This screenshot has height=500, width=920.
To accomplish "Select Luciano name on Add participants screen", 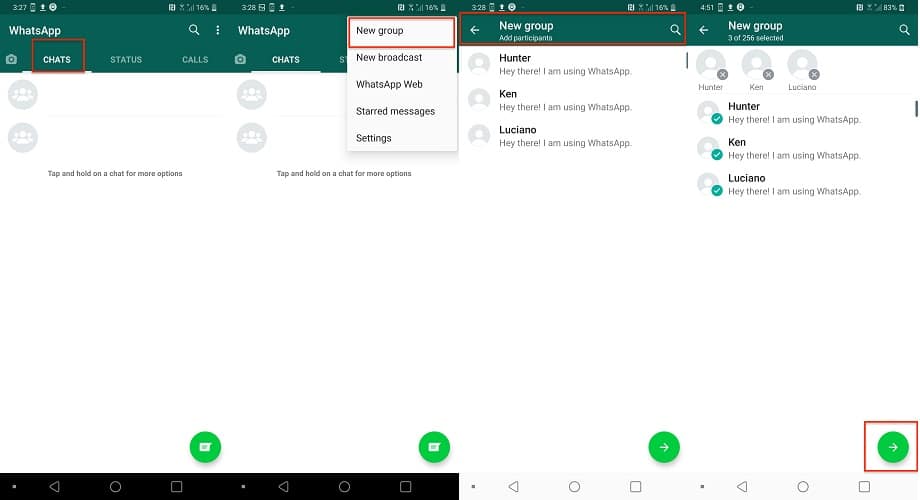I will [x=518, y=130].
